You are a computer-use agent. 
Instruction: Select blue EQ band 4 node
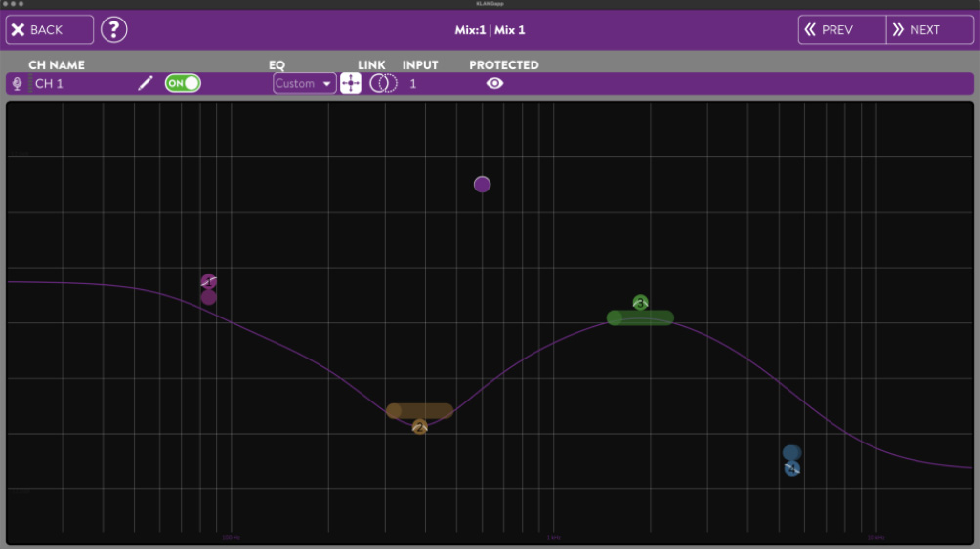pyautogui.click(x=792, y=469)
